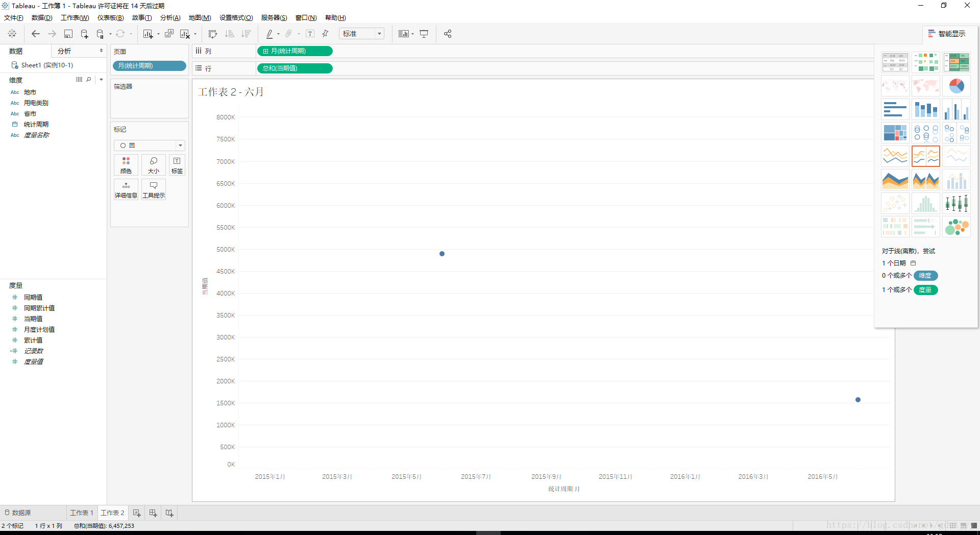Image resolution: width=980 pixels, height=535 pixels.
Task: Sort ascending toolbar icon
Action: (230, 34)
